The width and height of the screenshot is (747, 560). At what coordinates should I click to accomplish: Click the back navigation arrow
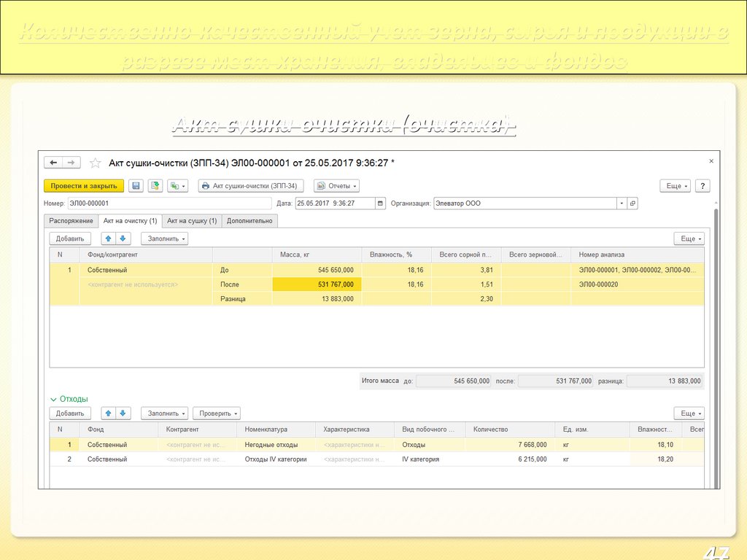click(x=54, y=163)
